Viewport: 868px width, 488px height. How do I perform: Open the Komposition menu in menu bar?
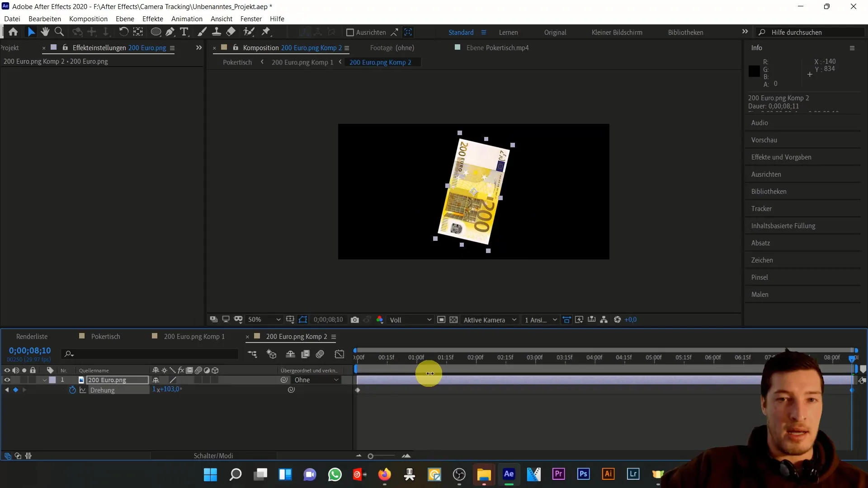tap(88, 19)
